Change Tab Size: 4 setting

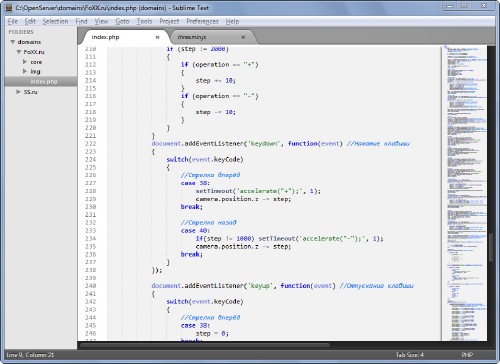tap(410, 355)
